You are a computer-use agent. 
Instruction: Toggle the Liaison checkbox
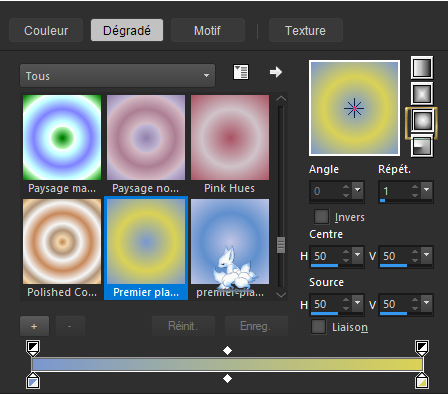(318, 327)
